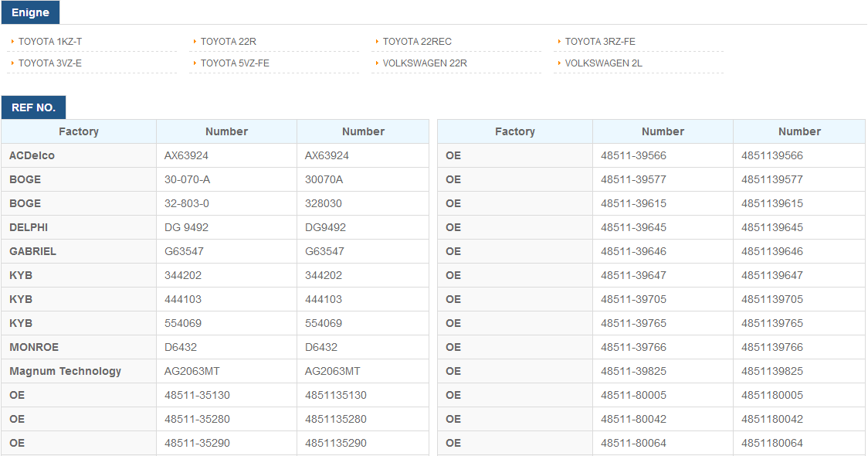Click the DELPHI factory cell
The width and height of the screenshot is (868, 456).
[x=79, y=228]
